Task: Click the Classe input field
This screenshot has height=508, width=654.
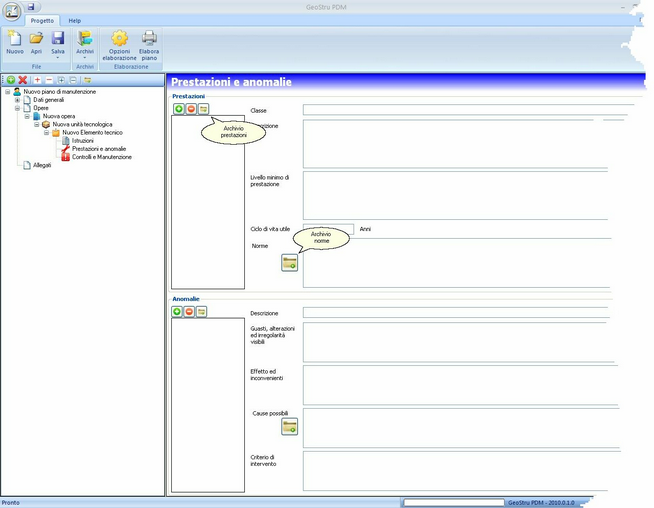Action: click(468, 110)
